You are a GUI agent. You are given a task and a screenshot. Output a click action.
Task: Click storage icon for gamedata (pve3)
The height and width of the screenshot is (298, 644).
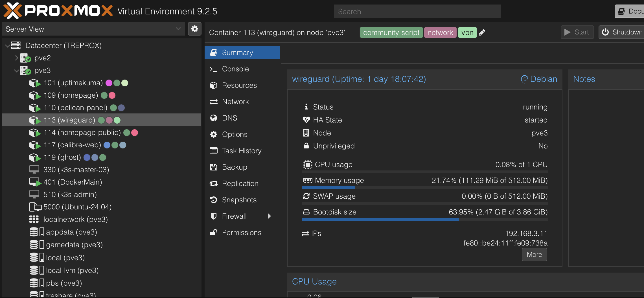click(x=37, y=245)
